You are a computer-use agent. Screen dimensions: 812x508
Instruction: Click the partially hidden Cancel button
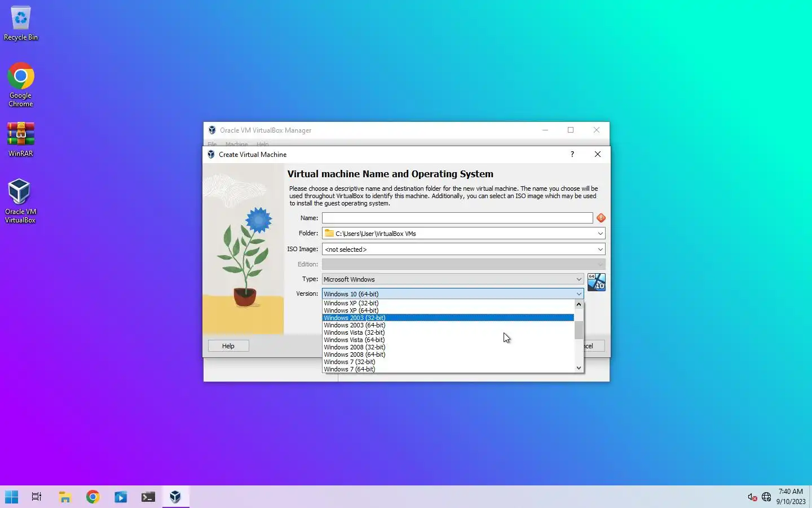[x=594, y=346]
